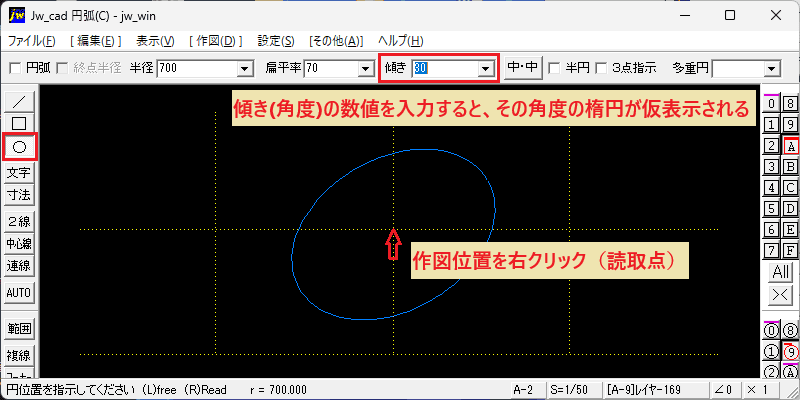This screenshot has height=400, width=800.
Task: Select the 文字 text tool
Action: coord(19,173)
